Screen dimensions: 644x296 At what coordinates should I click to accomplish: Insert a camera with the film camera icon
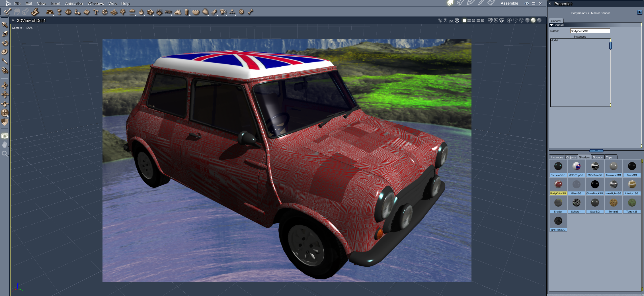pyautogui.click(x=223, y=12)
